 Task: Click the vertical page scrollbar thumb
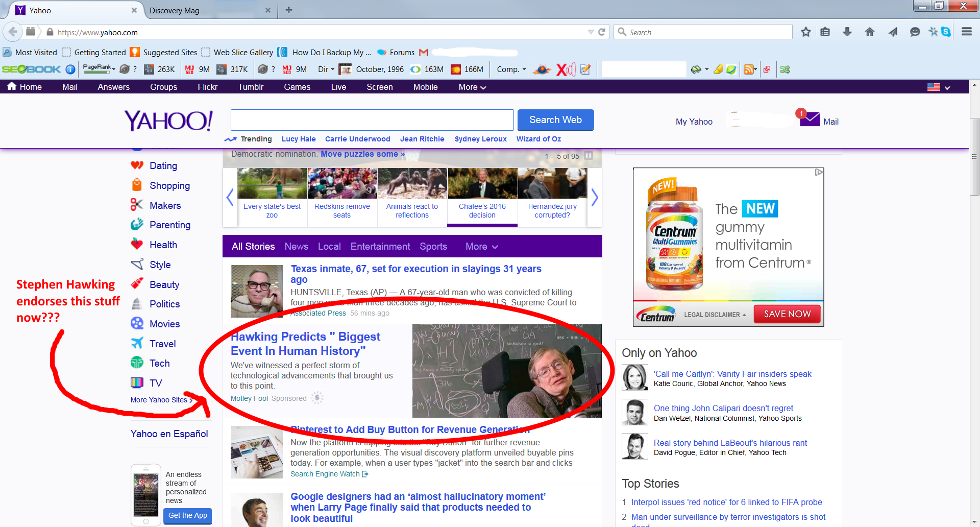point(974,156)
